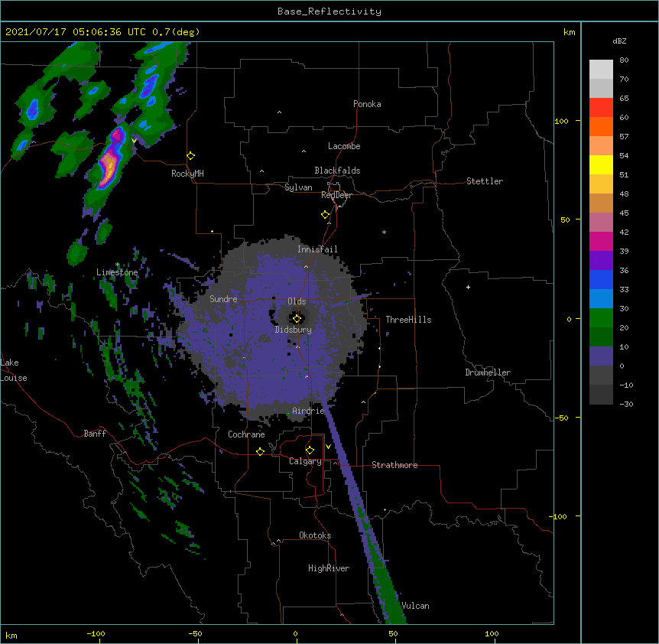Click the Okotoks town label
This screenshot has width=659, height=644.
coord(315,535)
